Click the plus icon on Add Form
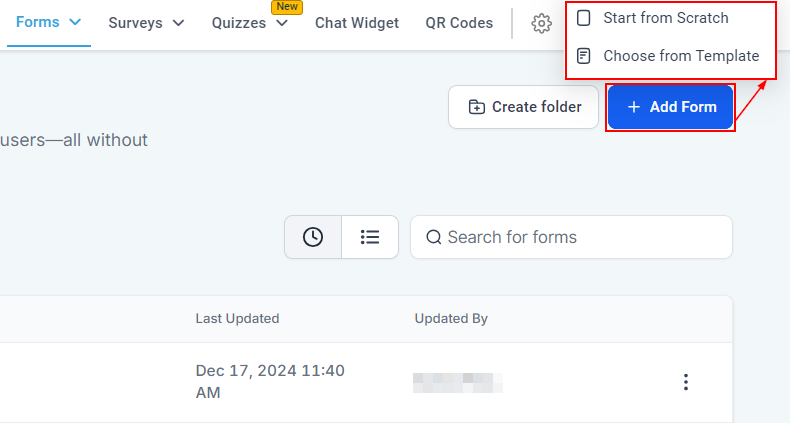Screen dimensions: 790x423 coord(633,107)
